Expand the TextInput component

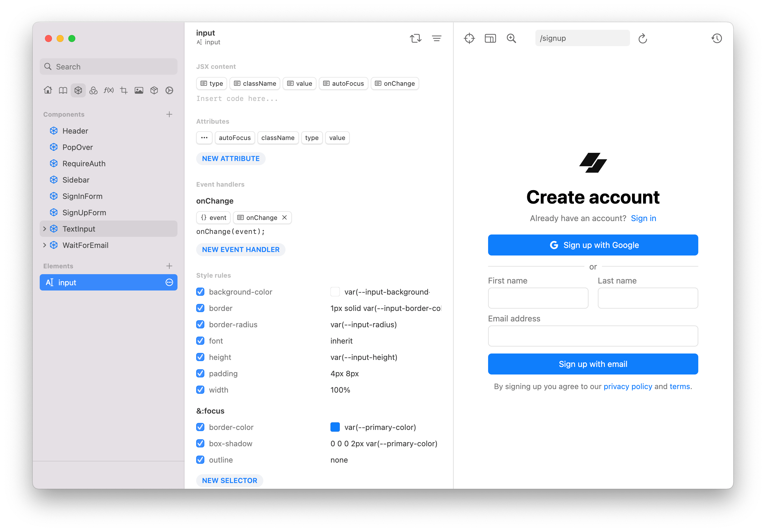[45, 229]
